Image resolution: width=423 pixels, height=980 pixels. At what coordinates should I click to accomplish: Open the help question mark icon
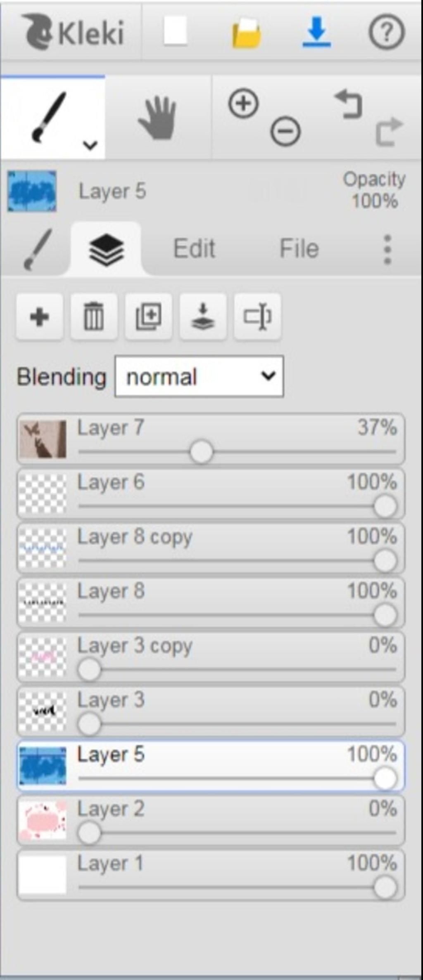[386, 32]
